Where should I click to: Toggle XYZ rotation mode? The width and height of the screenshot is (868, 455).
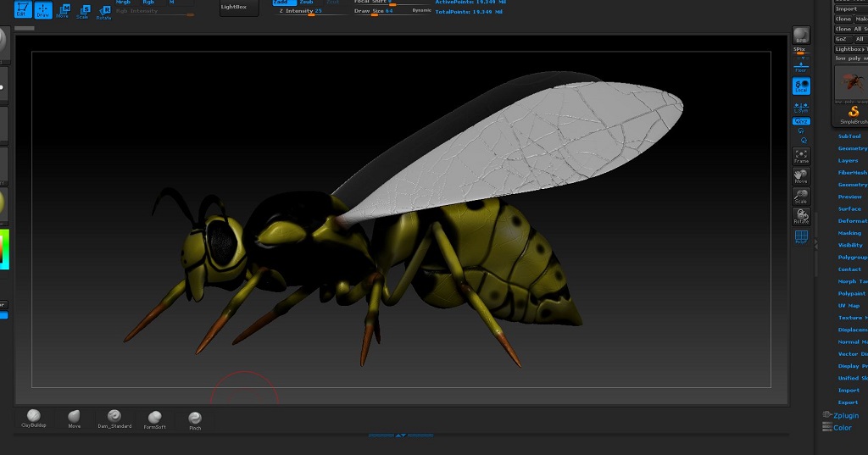[801, 121]
